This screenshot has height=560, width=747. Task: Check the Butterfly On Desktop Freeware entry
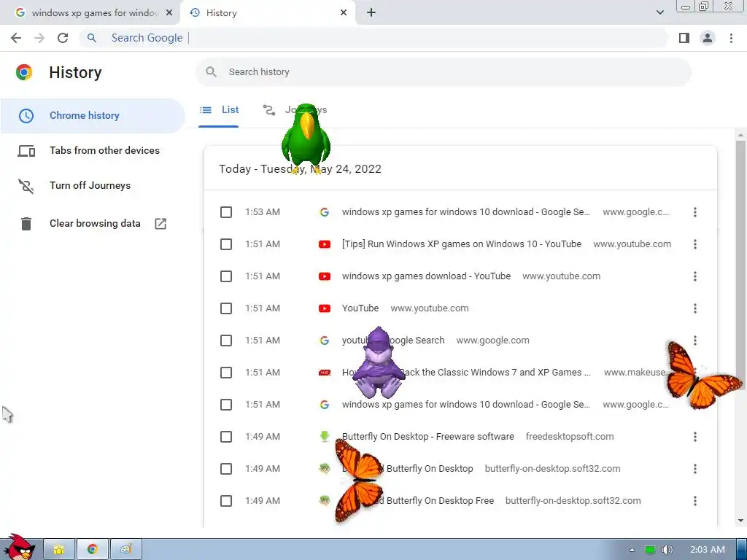tap(226, 437)
